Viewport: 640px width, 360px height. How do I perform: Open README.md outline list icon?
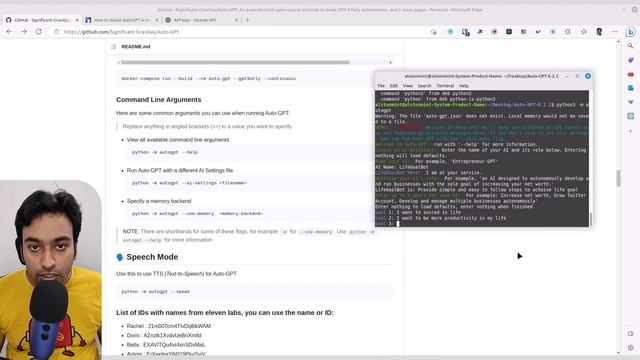pyautogui.click(x=113, y=47)
